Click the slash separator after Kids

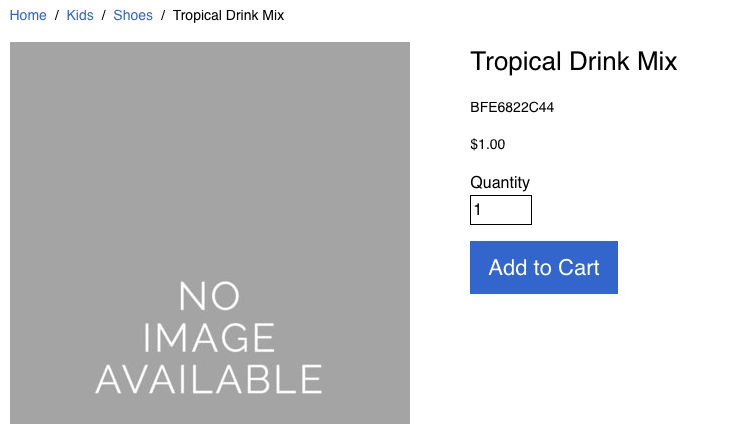coord(103,15)
